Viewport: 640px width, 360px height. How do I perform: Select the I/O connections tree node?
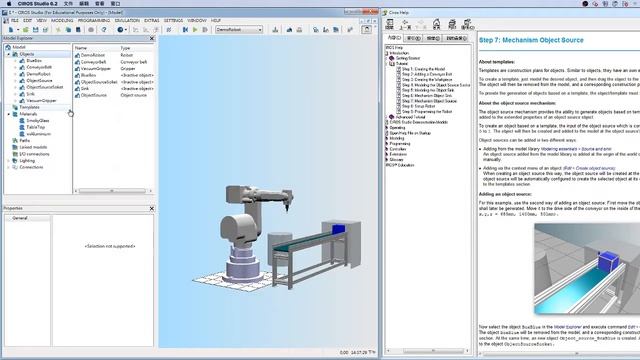pos(34,154)
